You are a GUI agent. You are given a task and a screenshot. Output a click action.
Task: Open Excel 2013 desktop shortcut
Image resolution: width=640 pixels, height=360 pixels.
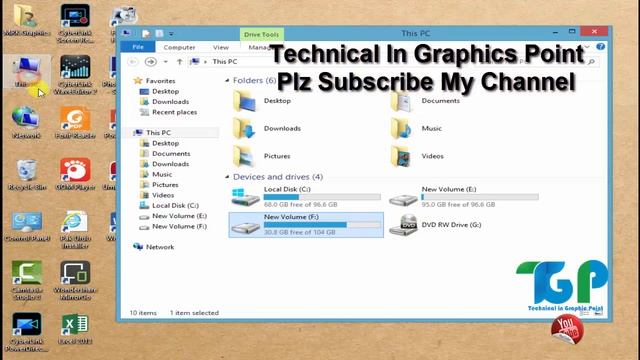coord(75,329)
